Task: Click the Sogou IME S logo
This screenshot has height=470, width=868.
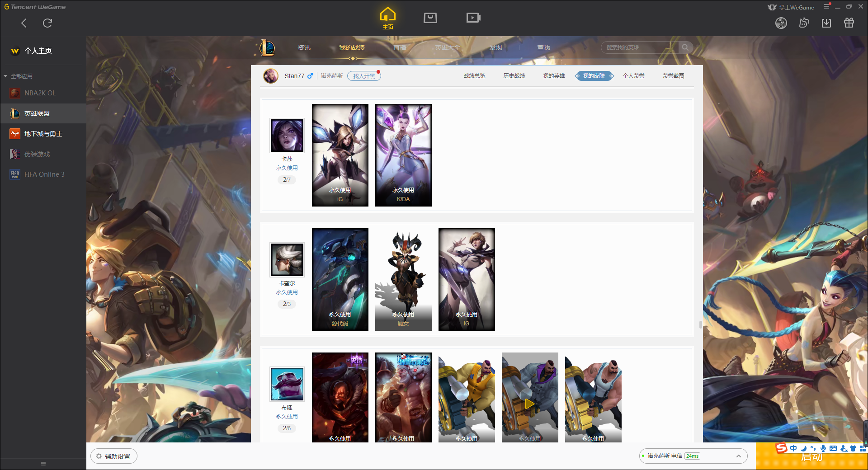Action: click(x=781, y=448)
